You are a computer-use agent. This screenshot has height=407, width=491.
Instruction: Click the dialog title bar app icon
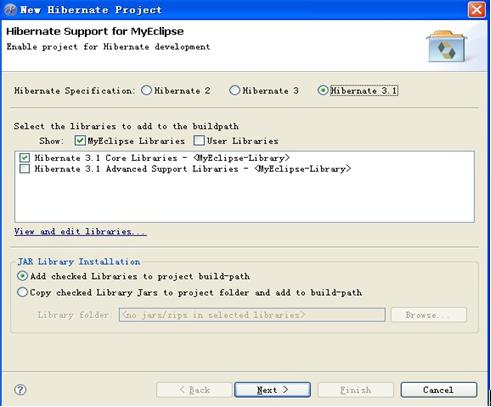(x=10, y=10)
